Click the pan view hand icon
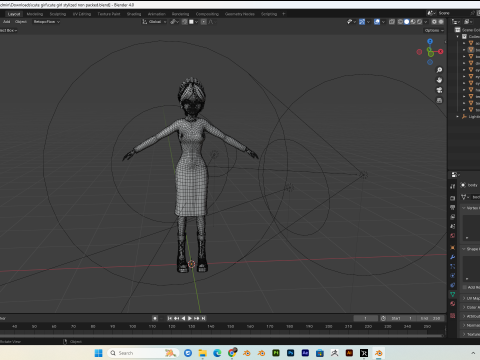Screen dimensions: 480x360 pos(439,80)
